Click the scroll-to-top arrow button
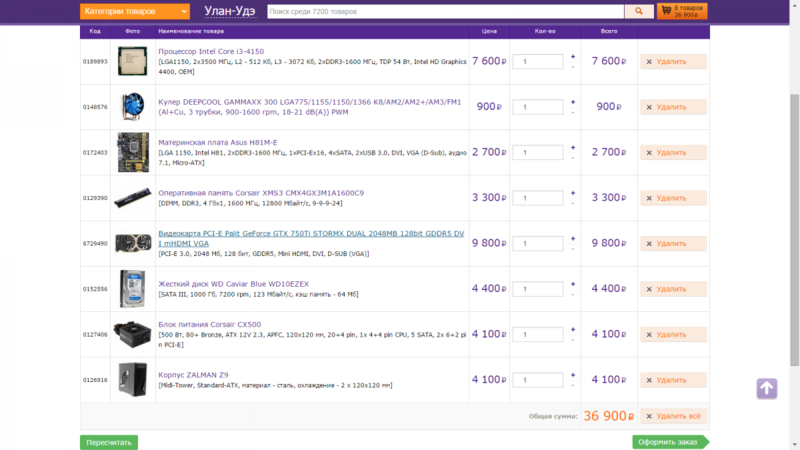 click(766, 388)
